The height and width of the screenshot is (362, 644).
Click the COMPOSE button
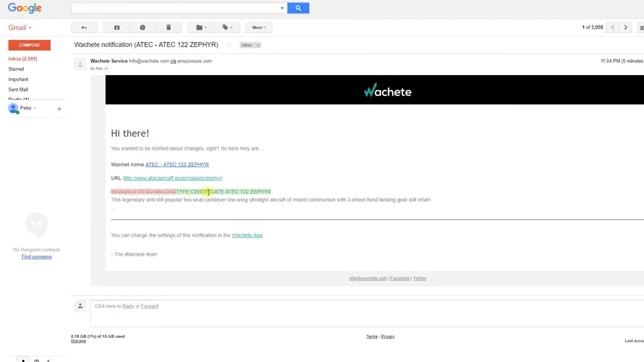(29, 45)
